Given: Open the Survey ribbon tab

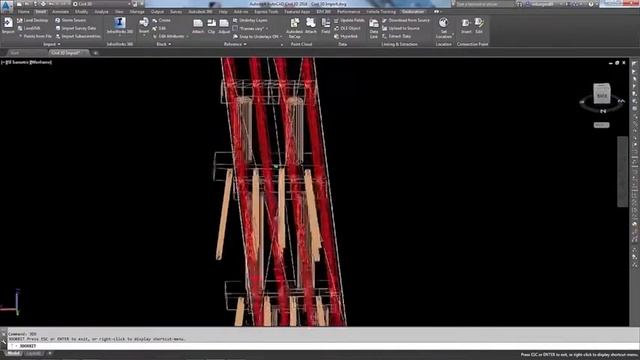Looking at the screenshot, I should click(176, 12).
